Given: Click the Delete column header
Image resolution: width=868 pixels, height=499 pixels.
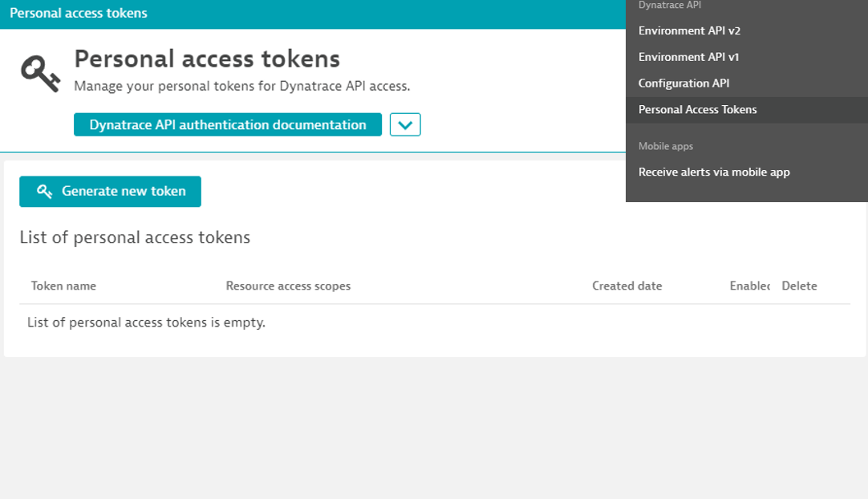Looking at the screenshot, I should click(799, 286).
